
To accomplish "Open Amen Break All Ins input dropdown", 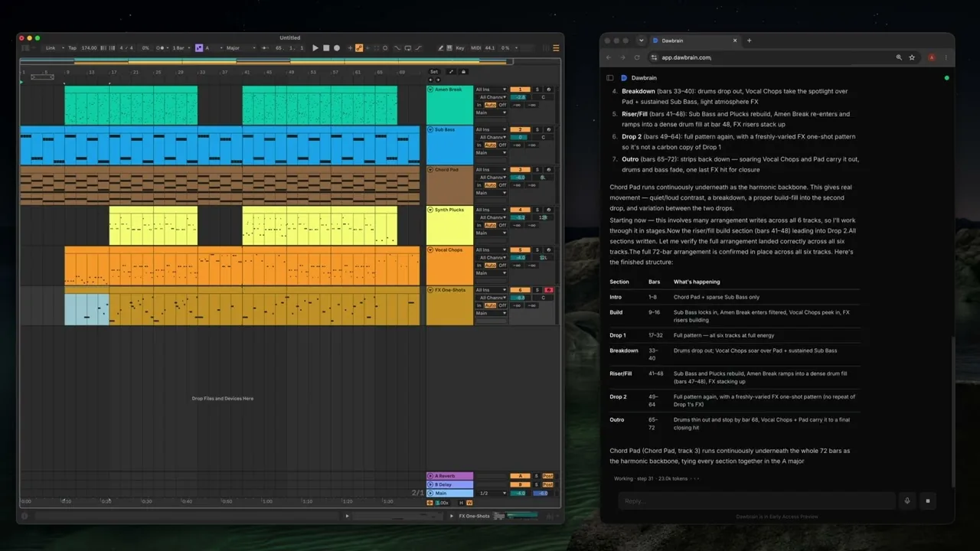I will coord(491,90).
